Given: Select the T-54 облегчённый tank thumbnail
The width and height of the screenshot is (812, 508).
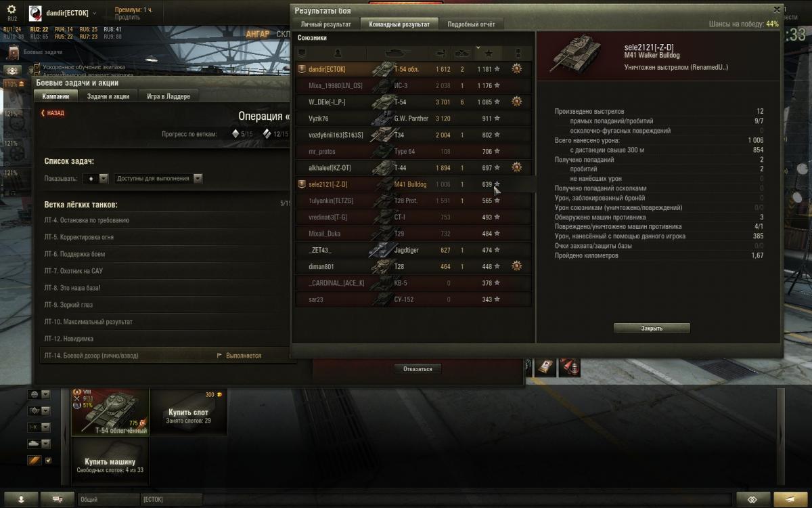Looking at the screenshot, I should point(110,412).
